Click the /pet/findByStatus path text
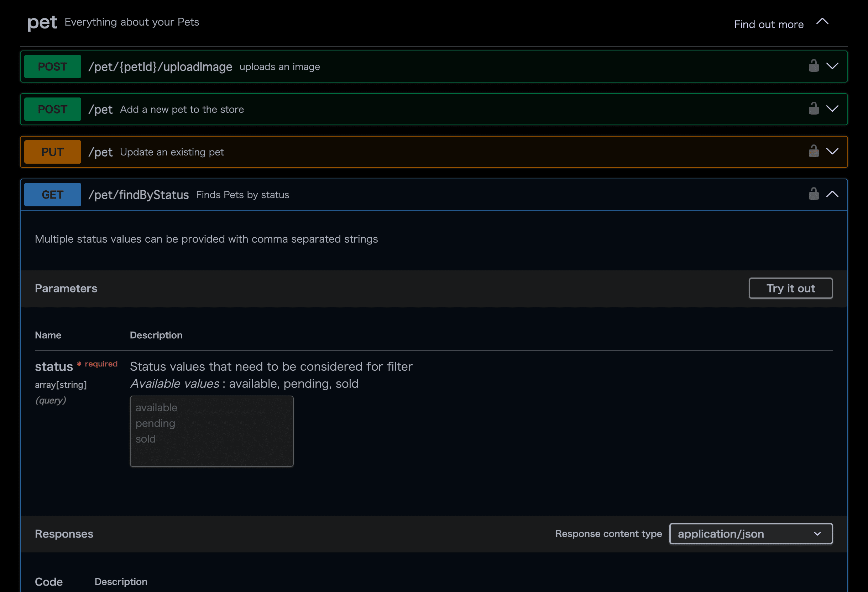The width and height of the screenshot is (868, 592). tap(138, 195)
